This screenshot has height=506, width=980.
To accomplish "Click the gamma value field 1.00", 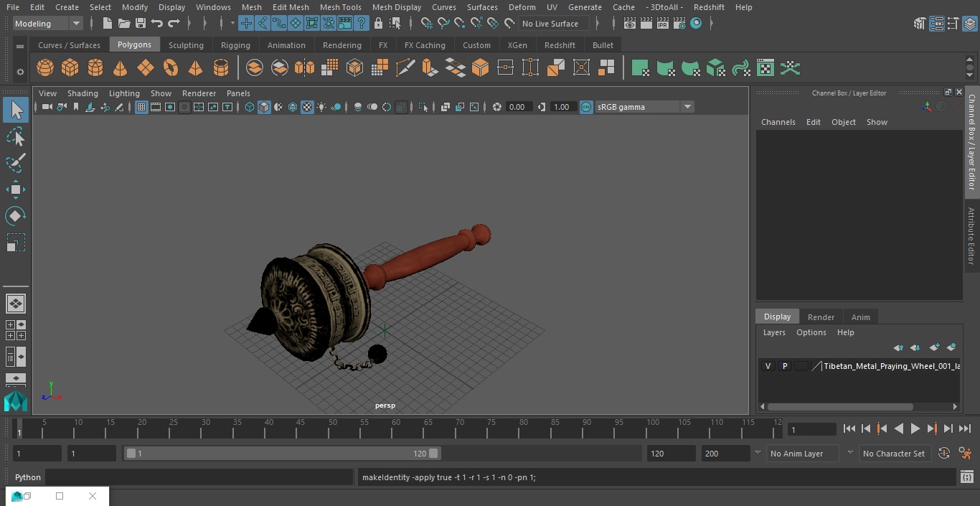I will 563,107.
